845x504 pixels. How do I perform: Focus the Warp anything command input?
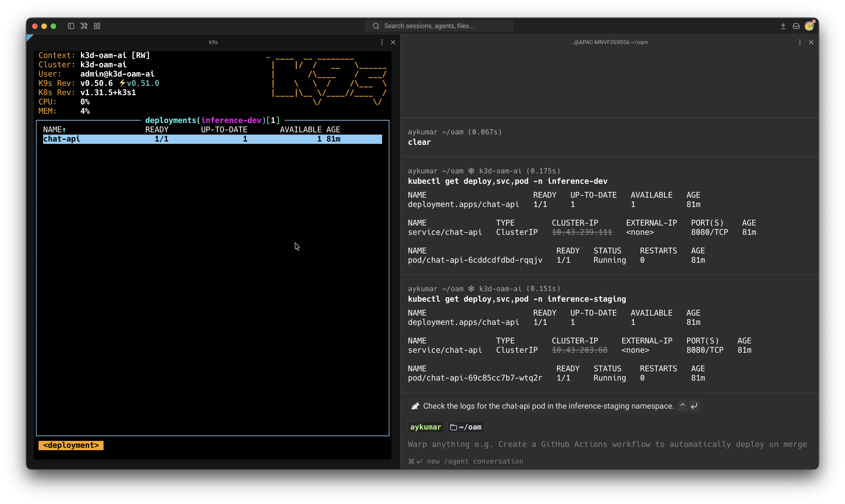607,444
